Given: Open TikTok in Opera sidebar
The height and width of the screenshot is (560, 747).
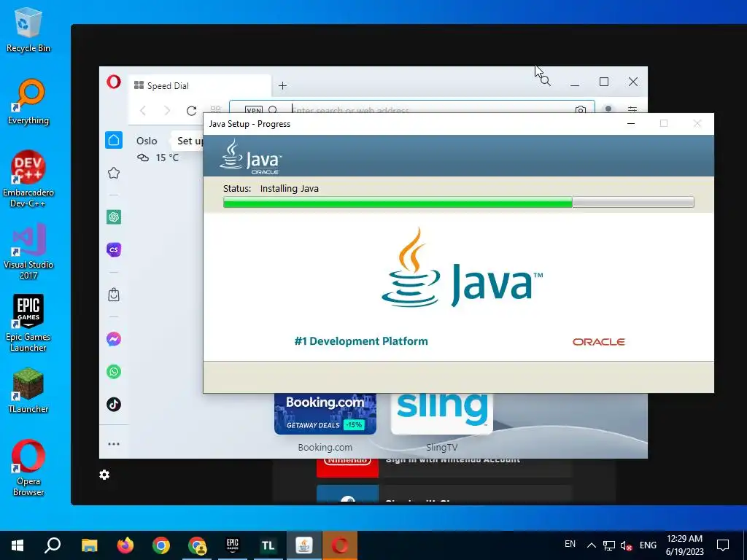Looking at the screenshot, I should (x=114, y=404).
